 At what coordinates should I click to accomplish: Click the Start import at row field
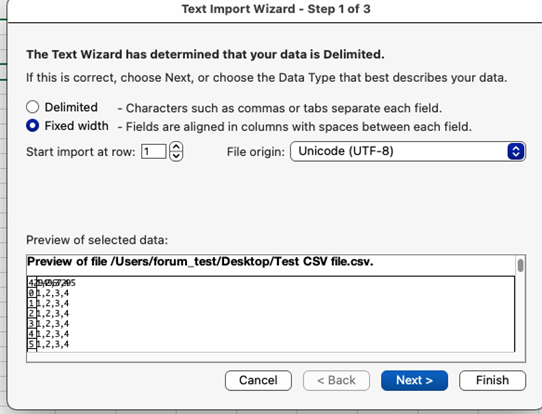pos(153,152)
